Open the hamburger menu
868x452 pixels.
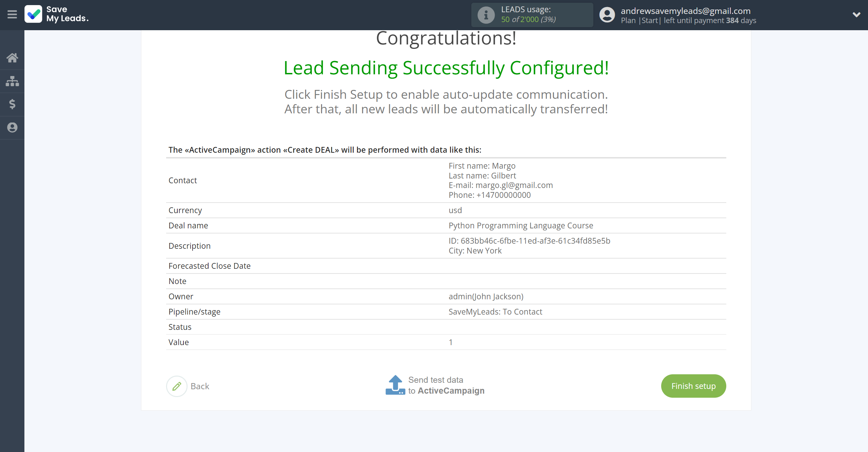(x=12, y=14)
